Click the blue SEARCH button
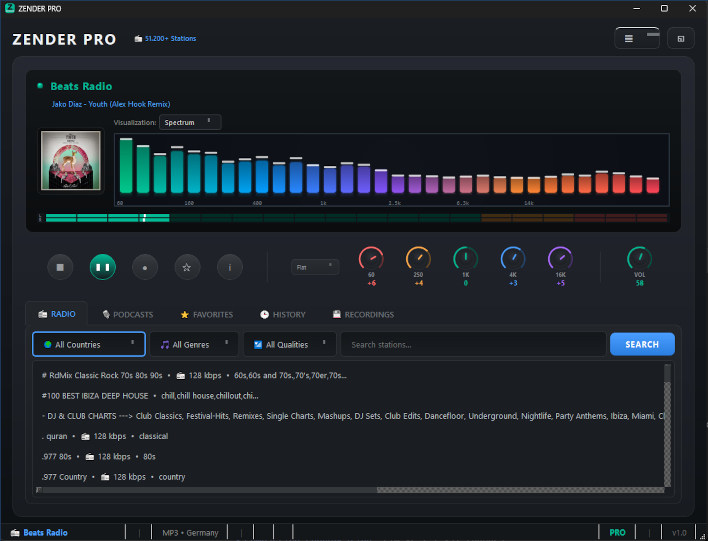708x541 pixels. coord(642,344)
